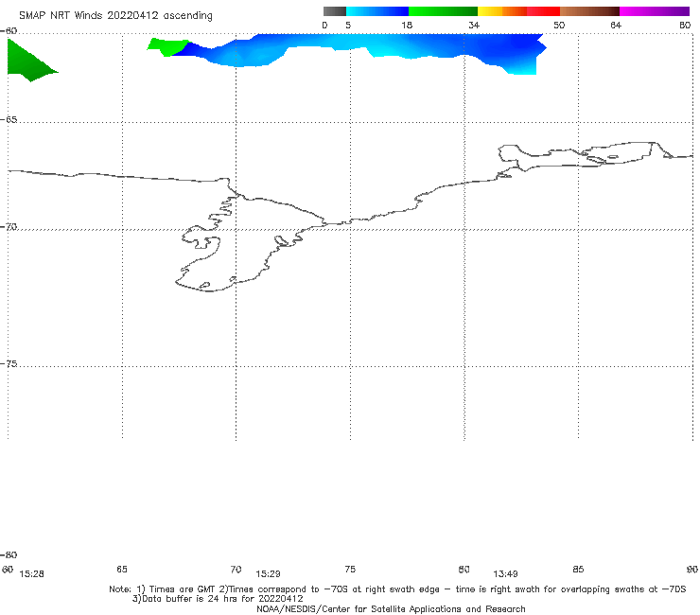Click the bright green patch at swath's west end
The image size is (700, 615).
coord(166,47)
